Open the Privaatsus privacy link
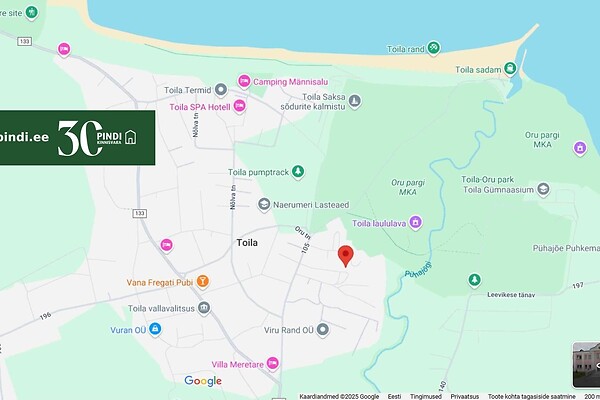 coord(465,397)
